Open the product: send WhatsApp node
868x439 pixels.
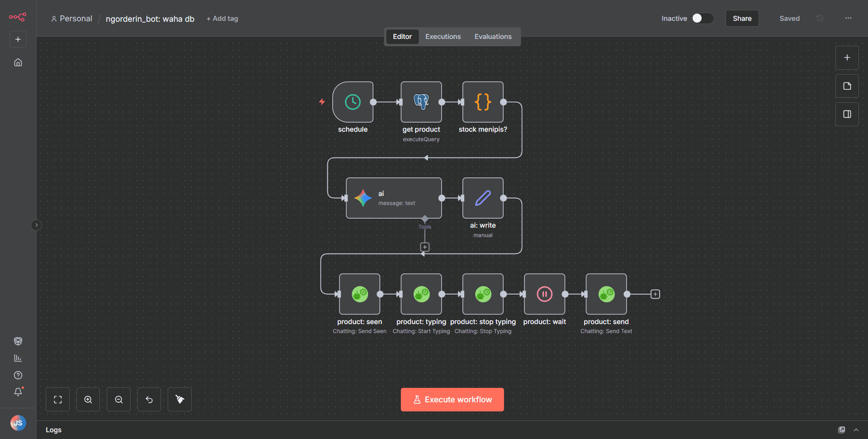(x=606, y=294)
